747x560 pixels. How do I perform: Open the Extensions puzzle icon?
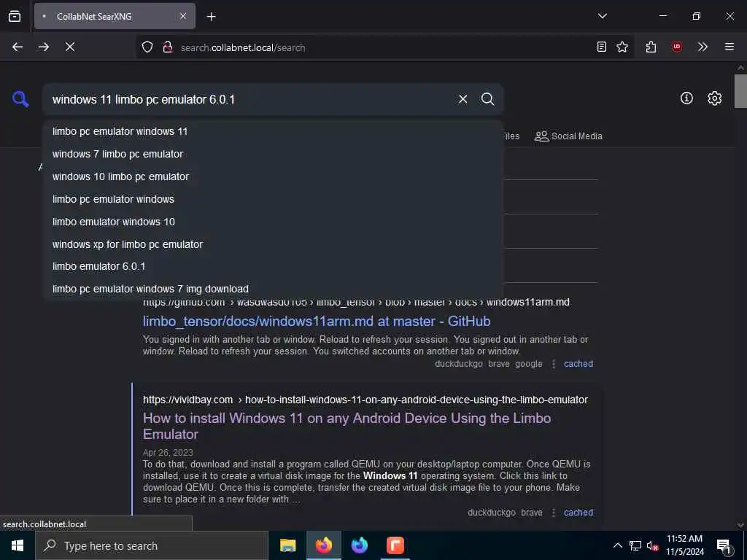point(651,47)
